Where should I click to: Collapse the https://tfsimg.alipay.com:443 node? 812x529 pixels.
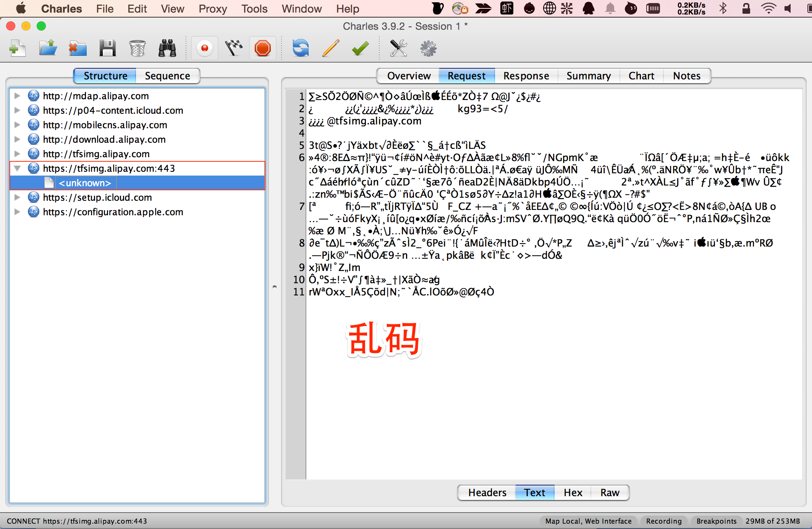17,168
